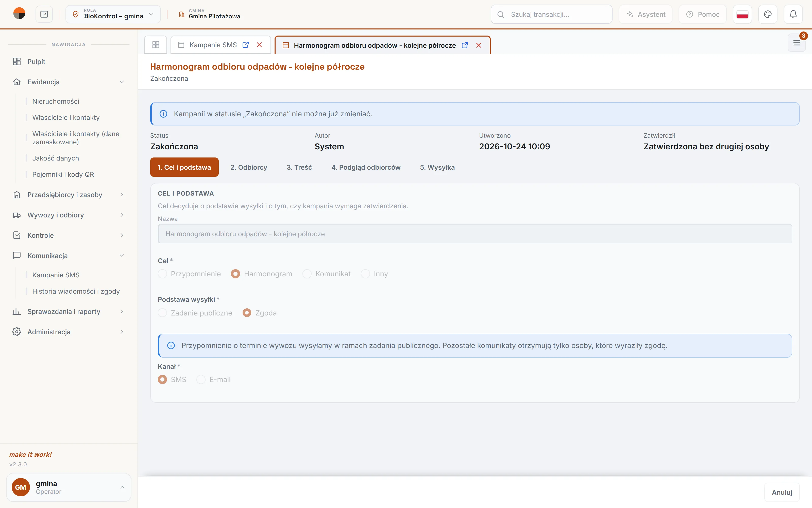
Task: Collapse the Ewidencja section
Action: [x=122, y=82]
